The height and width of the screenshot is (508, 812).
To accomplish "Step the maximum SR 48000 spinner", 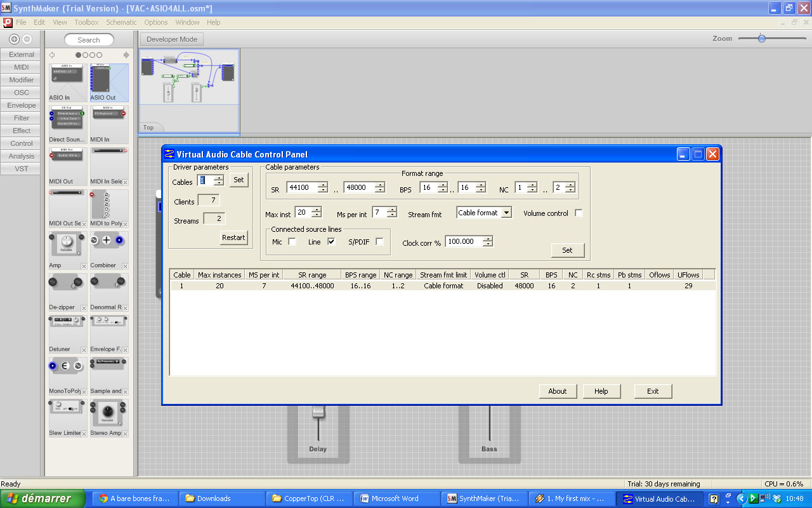I will point(379,187).
